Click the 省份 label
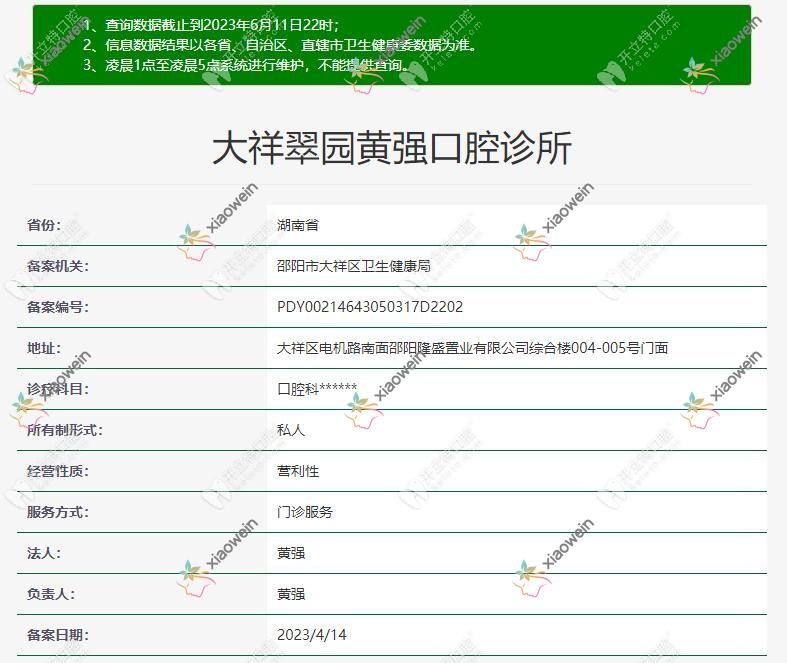This screenshot has height=663, width=787. click(x=44, y=225)
